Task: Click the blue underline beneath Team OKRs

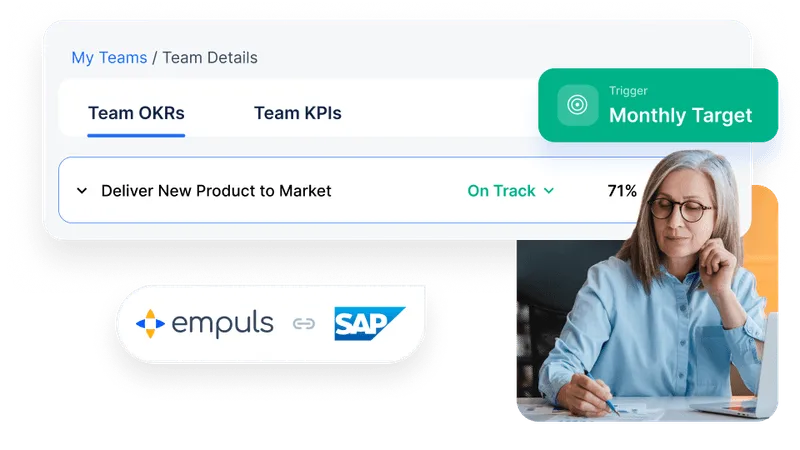Action: [x=136, y=135]
